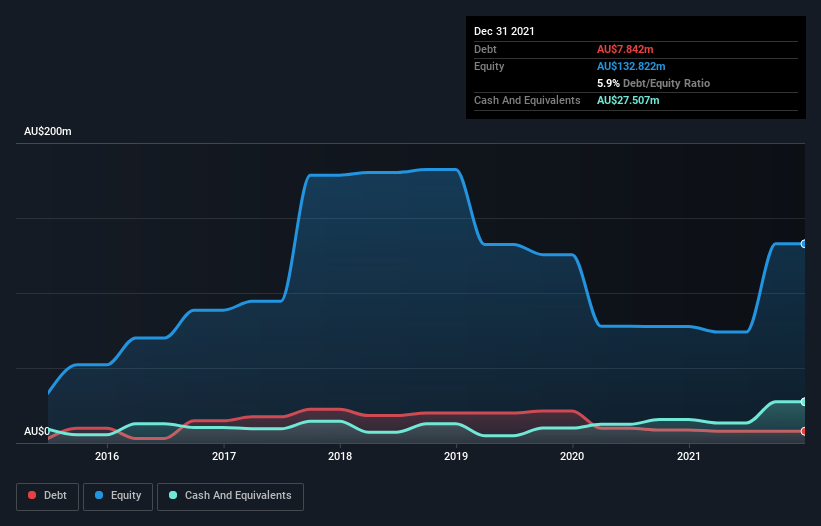The image size is (821, 526).
Task: Click the Equity label in tooltip
Action: click(489, 66)
